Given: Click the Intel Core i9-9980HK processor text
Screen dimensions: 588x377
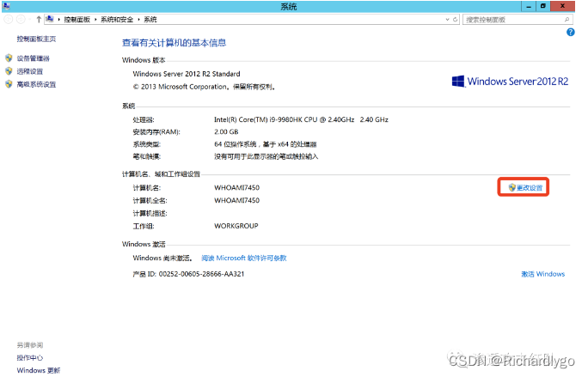Looking at the screenshot, I should [301, 119].
